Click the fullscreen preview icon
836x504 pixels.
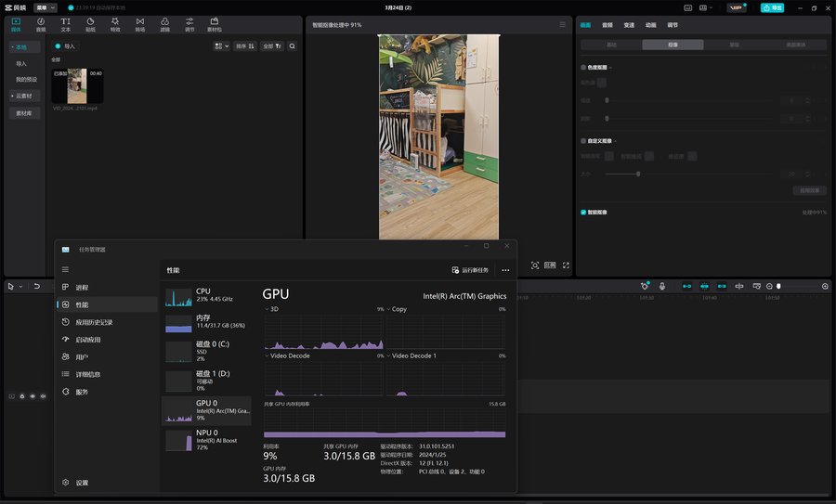point(566,265)
